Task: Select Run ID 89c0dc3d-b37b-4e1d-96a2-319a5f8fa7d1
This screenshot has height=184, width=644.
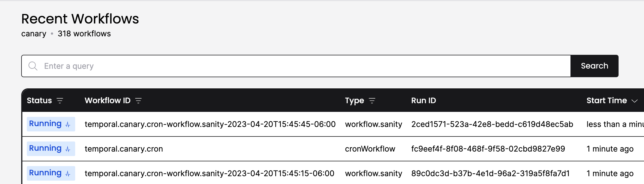Action: click(x=490, y=173)
